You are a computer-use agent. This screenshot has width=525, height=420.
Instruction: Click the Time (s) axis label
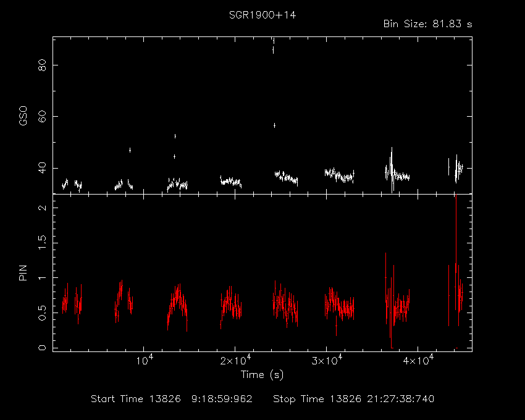[262, 374]
